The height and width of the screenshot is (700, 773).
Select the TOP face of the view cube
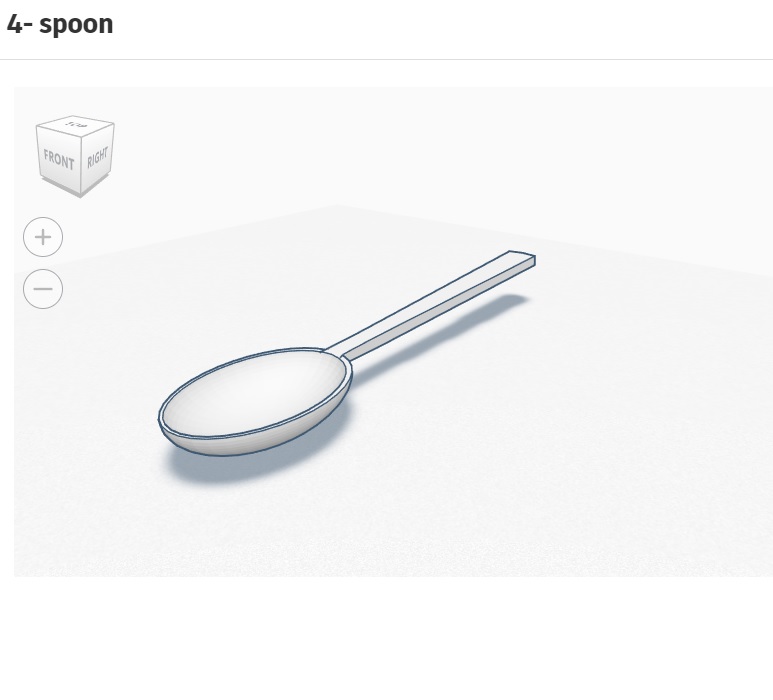click(x=75, y=125)
